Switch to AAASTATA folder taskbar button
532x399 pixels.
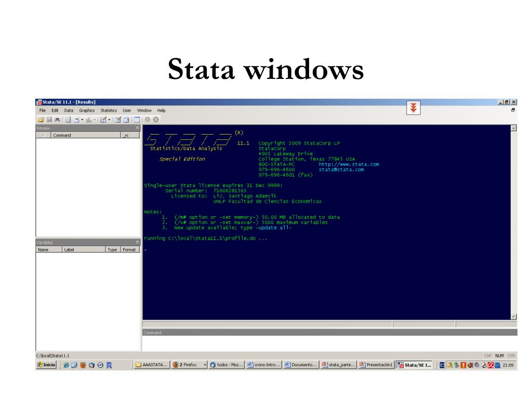coord(152,365)
